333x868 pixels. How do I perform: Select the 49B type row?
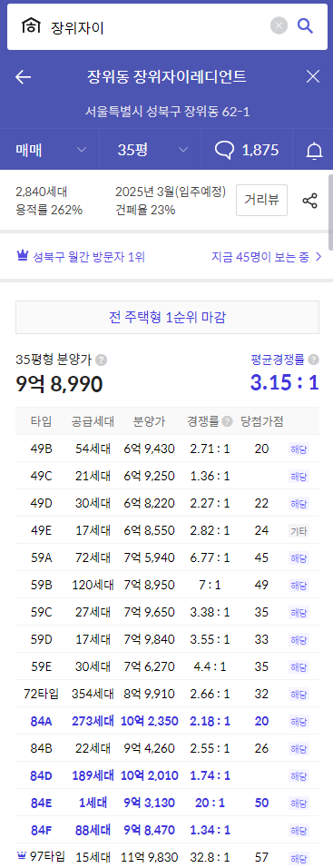click(167, 449)
